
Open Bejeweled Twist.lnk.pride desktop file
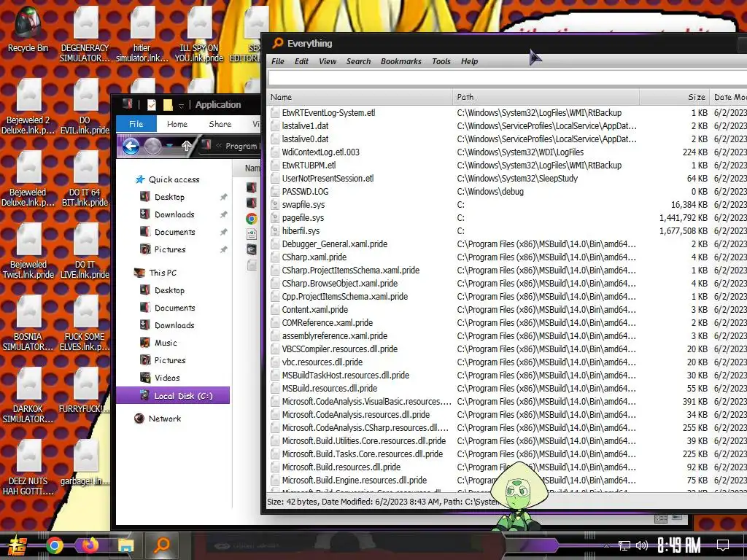(x=28, y=251)
